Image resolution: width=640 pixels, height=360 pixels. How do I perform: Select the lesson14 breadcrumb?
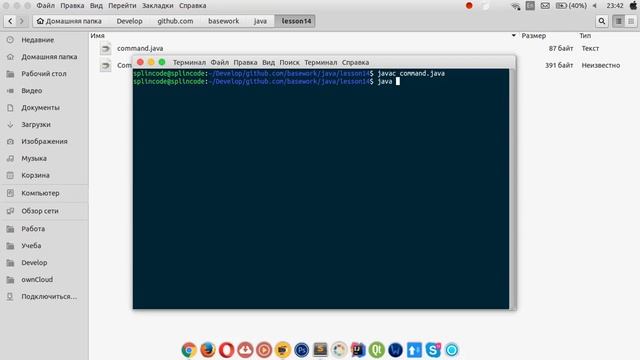coord(296,21)
